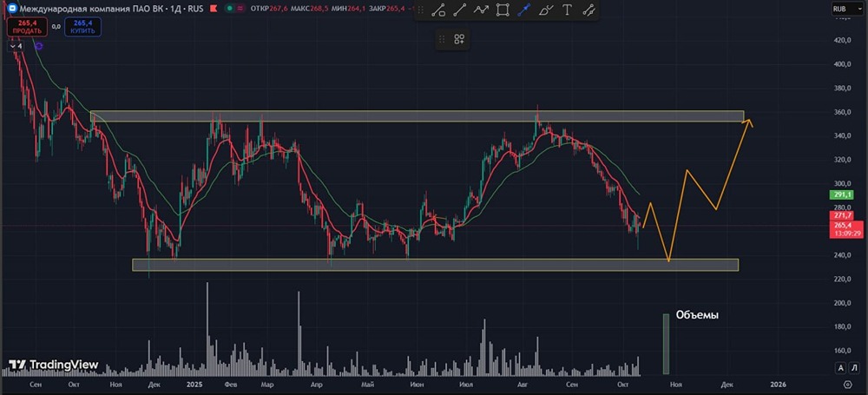Click the TradingView logo
This screenshot has height=395, width=868.
[x=53, y=365]
